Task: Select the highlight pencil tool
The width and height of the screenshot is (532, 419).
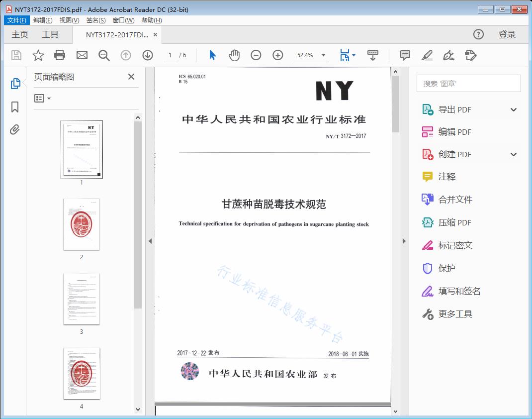Action: [427, 55]
